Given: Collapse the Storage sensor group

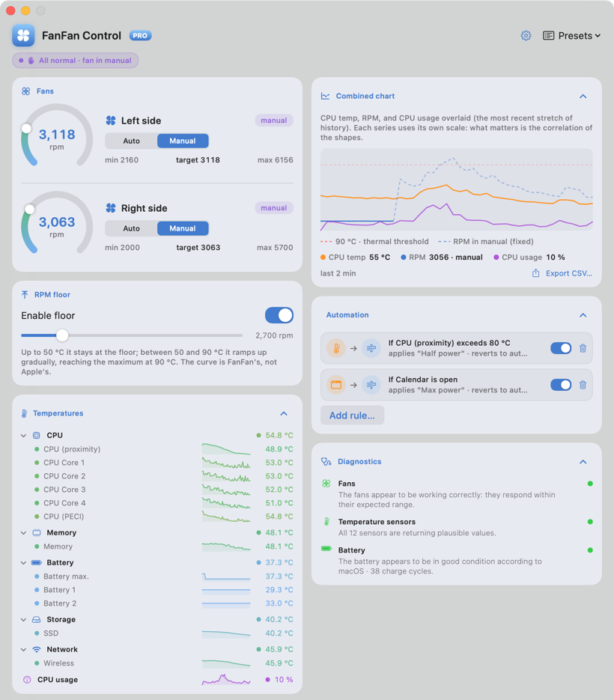Looking at the screenshot, I should coord(24,620).
